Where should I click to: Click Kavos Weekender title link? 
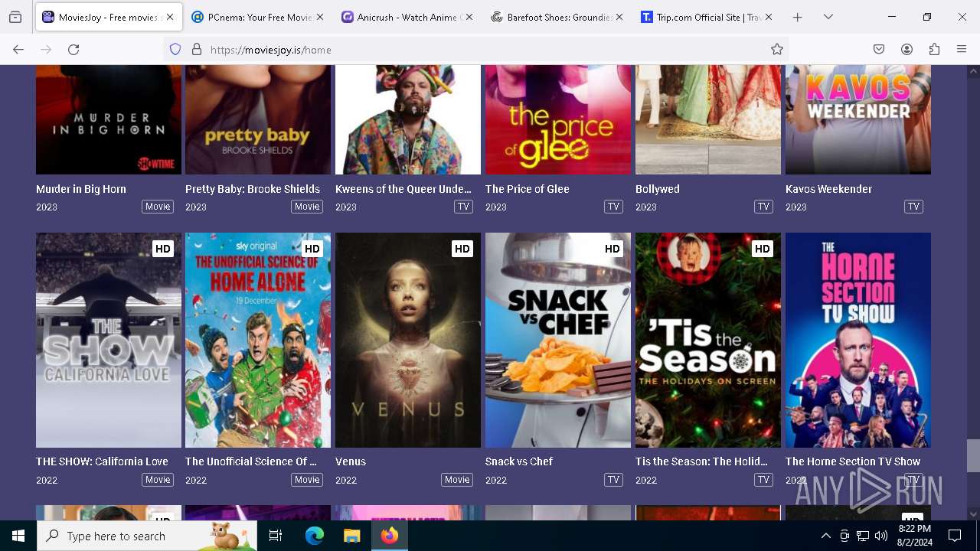point(829,189)
